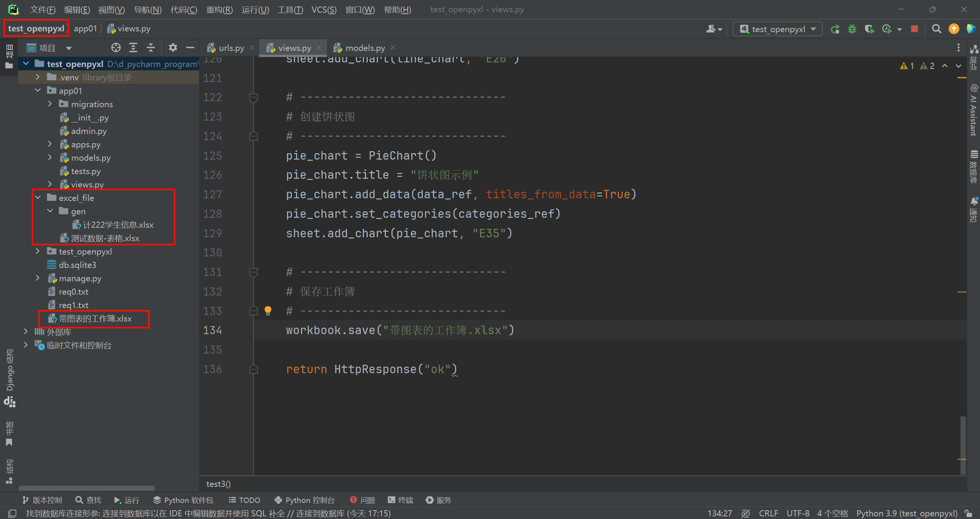980x519 pixels.
Task: Collapse all tree nodes icon
Action: tap(150, 48)
